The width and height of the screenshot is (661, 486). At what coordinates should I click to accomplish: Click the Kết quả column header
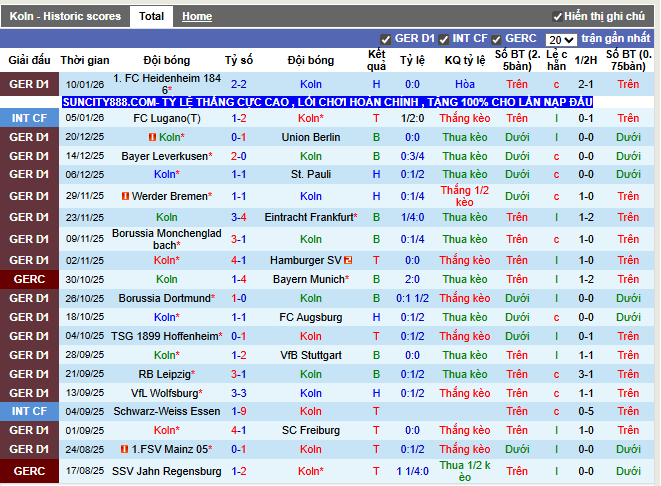(x=376, y=60)
